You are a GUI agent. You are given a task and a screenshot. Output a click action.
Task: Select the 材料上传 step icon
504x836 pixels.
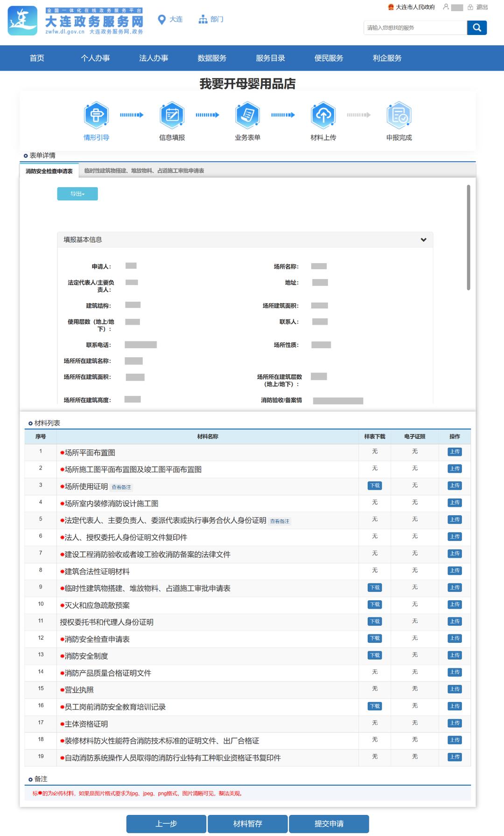323,115
